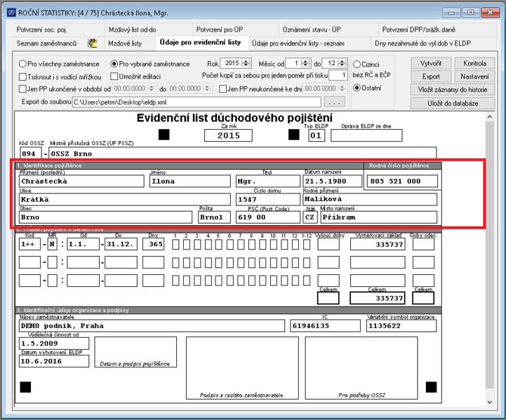The image size is (506, 420).
Task: Click Variabilní symbol field 1135622
Action: [401, 326]
